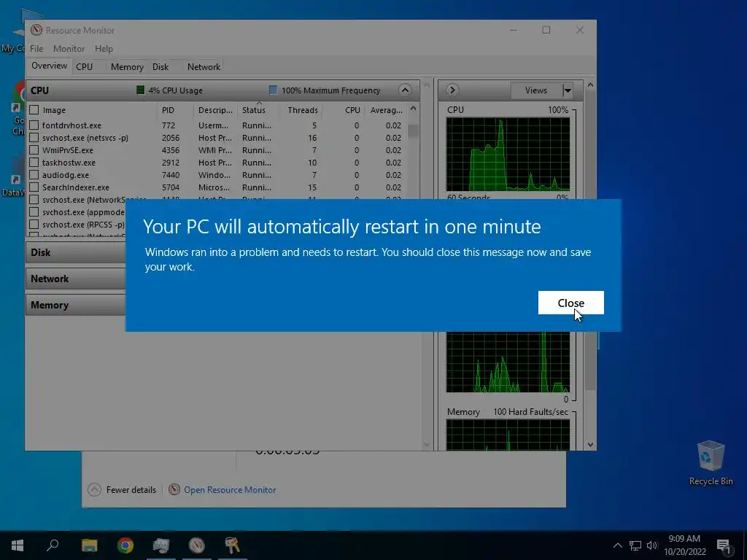Open the Windows Start menu

click(x=18, y=545)
